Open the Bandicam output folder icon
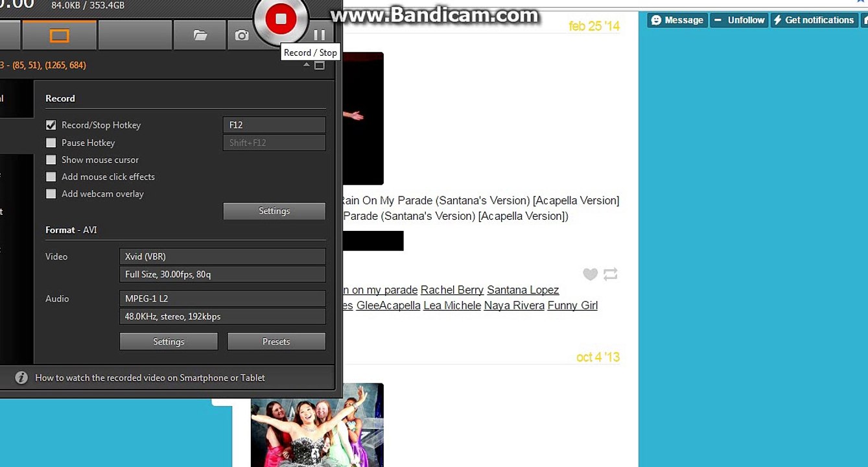 200,35
